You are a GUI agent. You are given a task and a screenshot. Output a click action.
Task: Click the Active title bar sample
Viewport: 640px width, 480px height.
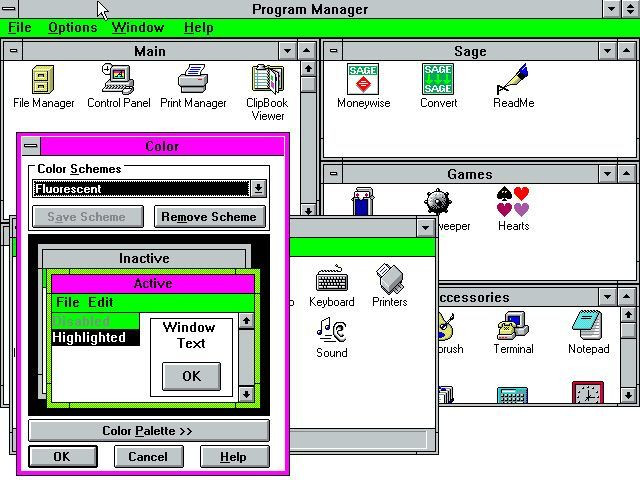(x=153, y=284)
